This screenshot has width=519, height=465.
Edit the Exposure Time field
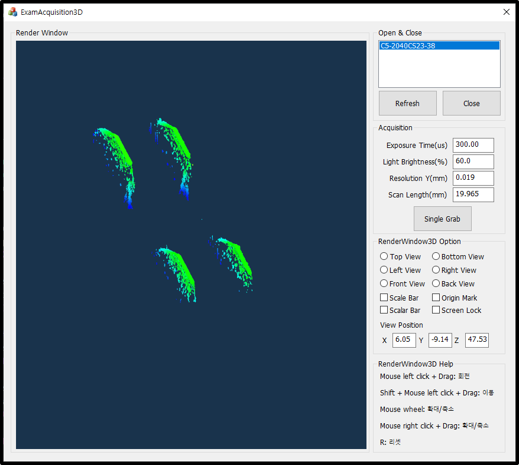[473, 145]
